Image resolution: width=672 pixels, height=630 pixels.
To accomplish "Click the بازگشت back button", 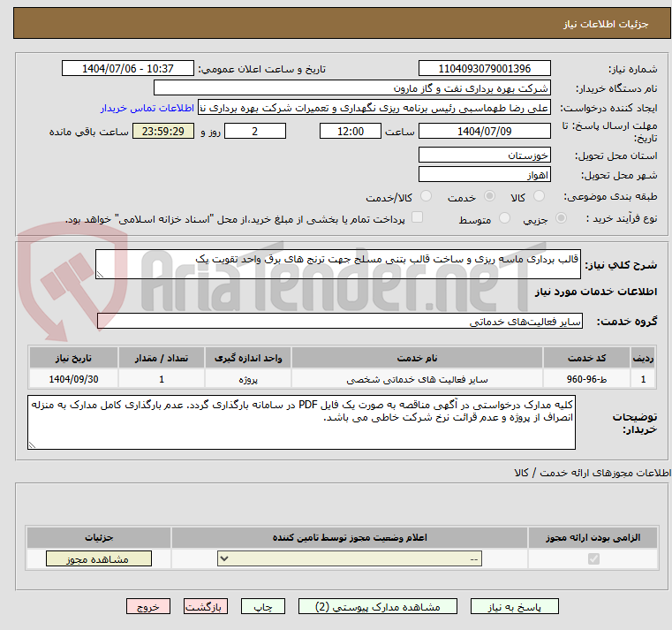I will coord(206,607).
